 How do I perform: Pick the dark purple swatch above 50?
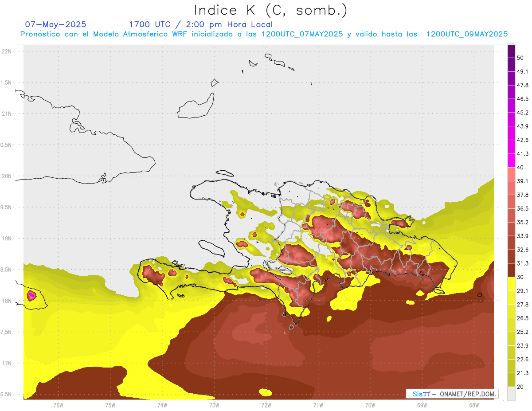511,51
